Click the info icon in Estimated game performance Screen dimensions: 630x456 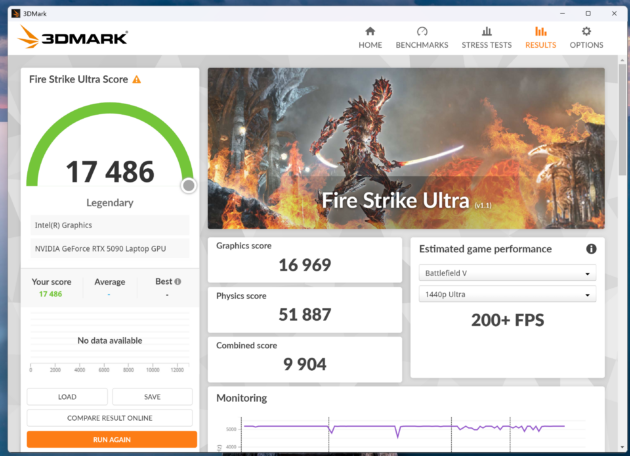point(591,249)
